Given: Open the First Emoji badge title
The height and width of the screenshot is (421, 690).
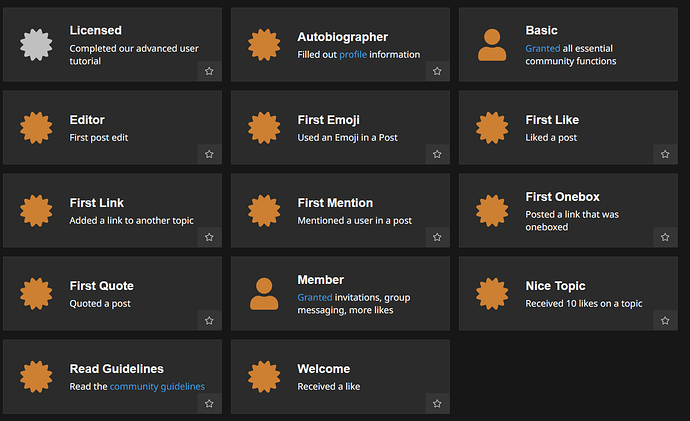Looking at the screenshot, I should pyautogui.click(x=328, y=120).
